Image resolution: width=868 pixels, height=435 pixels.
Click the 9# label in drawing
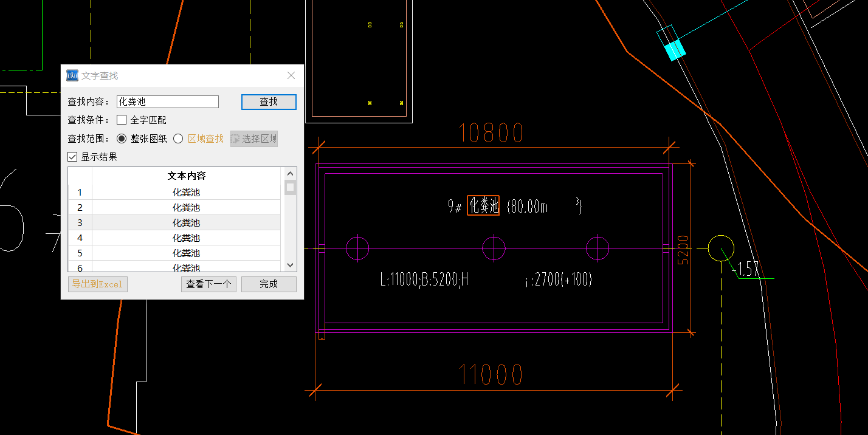(455, 207)
